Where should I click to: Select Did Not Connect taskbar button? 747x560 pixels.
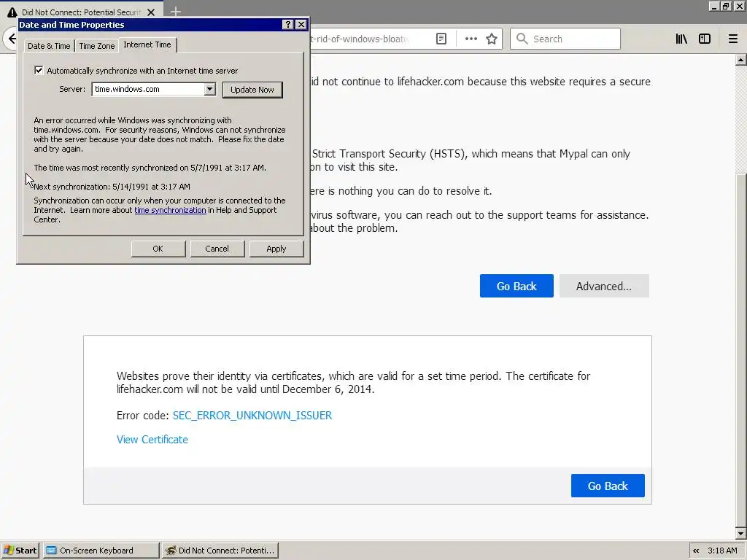(x=220, y=551)
